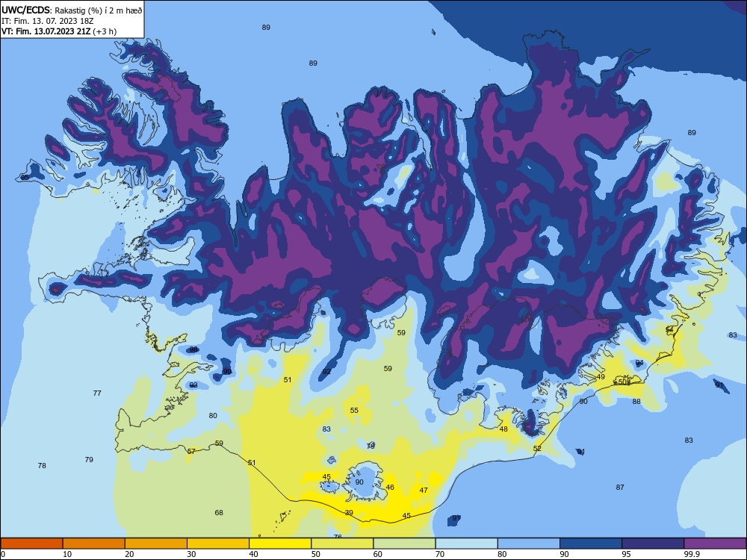Click the humidity value '57' on the coast
The image size is (747, 560).
(191, 451)
